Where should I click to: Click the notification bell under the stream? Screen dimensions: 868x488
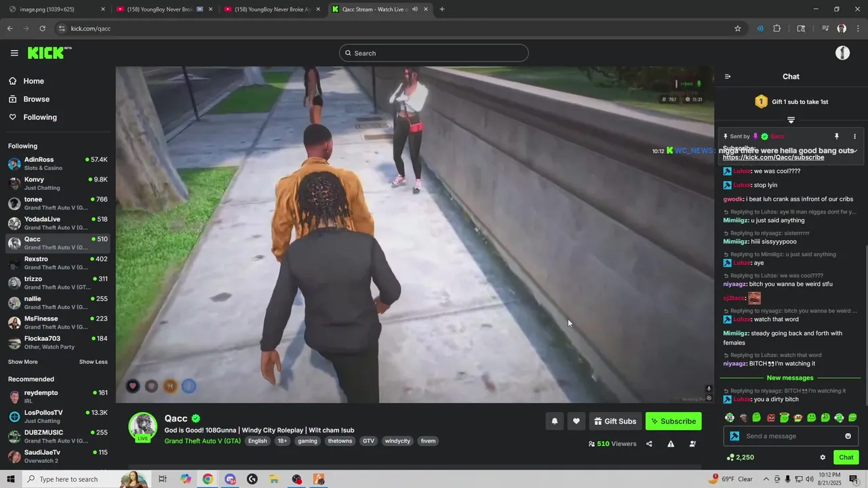click(x=555, y=421)
